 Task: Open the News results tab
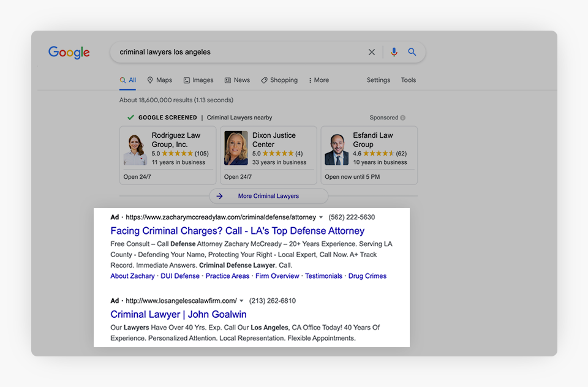click(x=237, y=80)
